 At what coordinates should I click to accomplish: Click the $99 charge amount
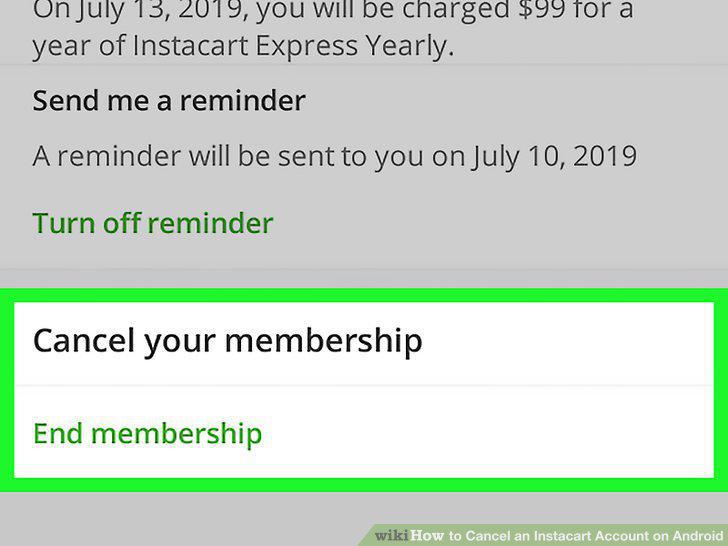pyautogui.click(x=541, y=9)
